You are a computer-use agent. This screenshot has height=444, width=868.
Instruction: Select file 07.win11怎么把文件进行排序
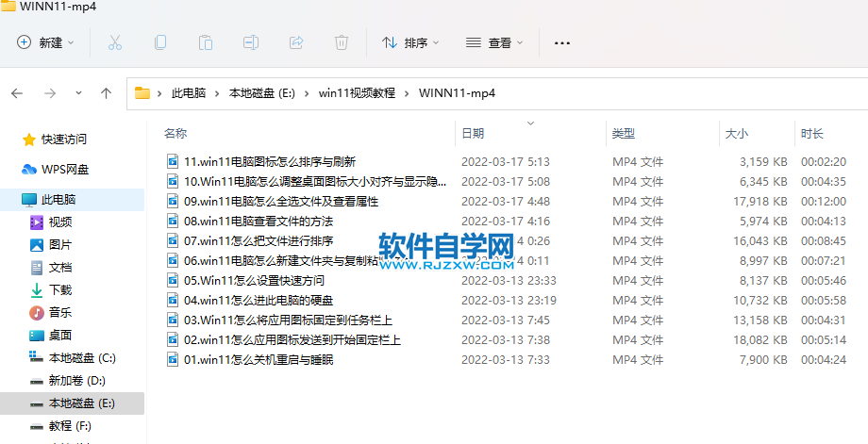tap(259, 241)
